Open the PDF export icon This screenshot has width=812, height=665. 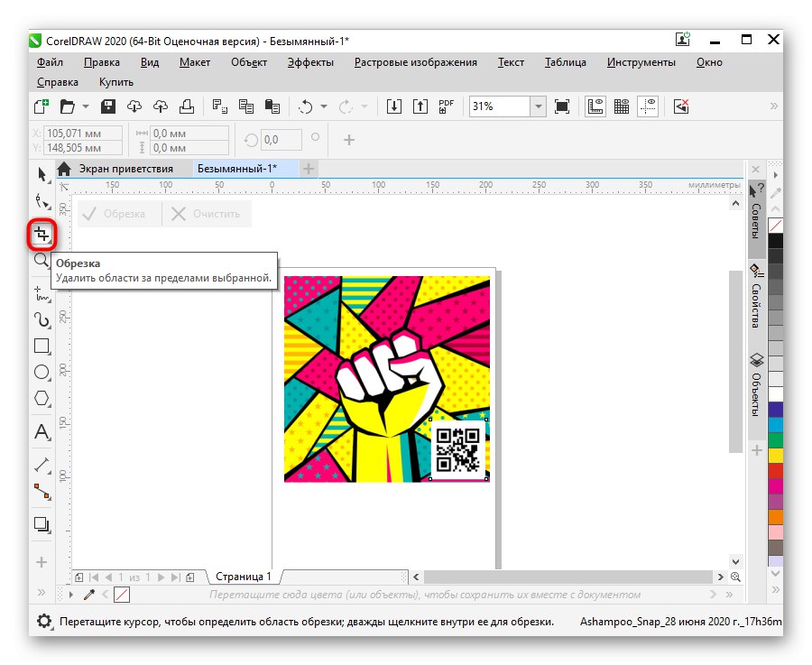pos(445,106)
